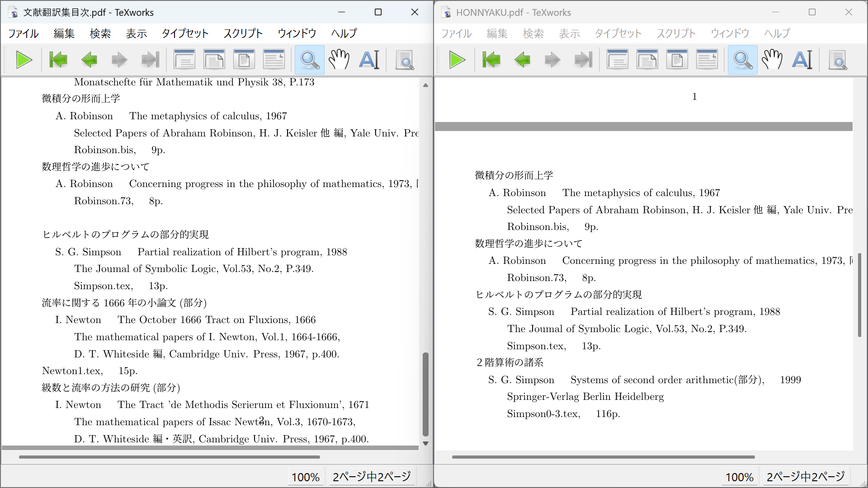Click vertical scrollbar thumb in HONNYAKU window
The width and height of the screenshot is (868, 488).
pyautogui.click(x=859, y=295)
